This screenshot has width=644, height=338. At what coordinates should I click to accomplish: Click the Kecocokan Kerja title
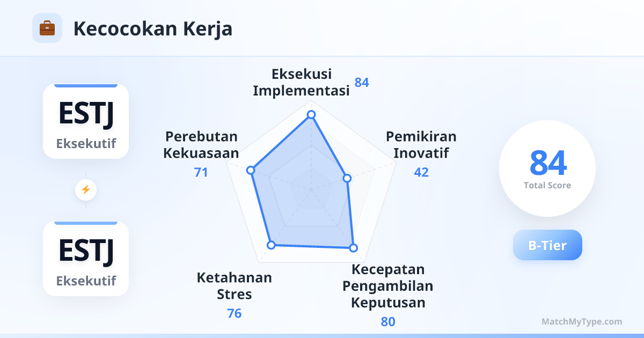pos(153,28)
